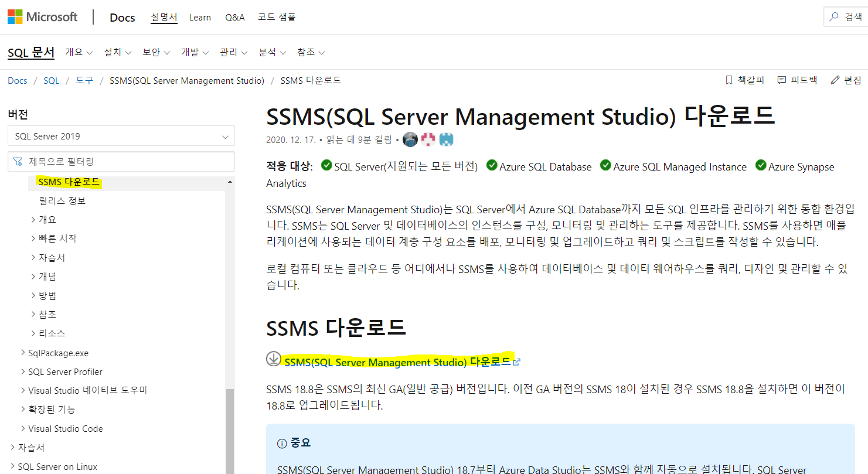Click the feedback (피드백) icon

782,80
